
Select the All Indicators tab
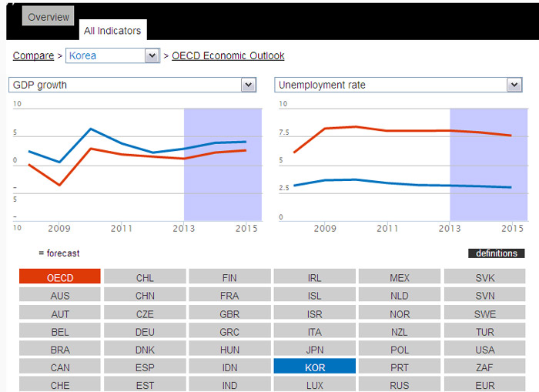[112, 31]
